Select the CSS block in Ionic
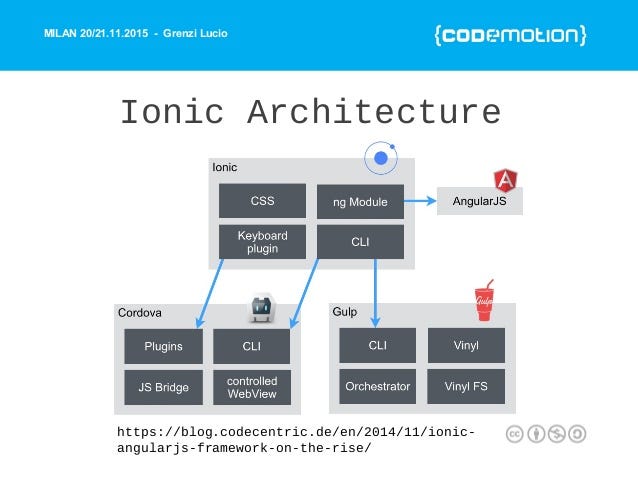Image resolution: width=638 pixels, height=479 pixels. point(262,201)
